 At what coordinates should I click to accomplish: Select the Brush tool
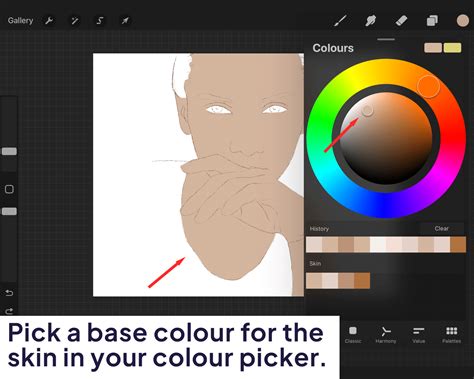coord(340,21)
